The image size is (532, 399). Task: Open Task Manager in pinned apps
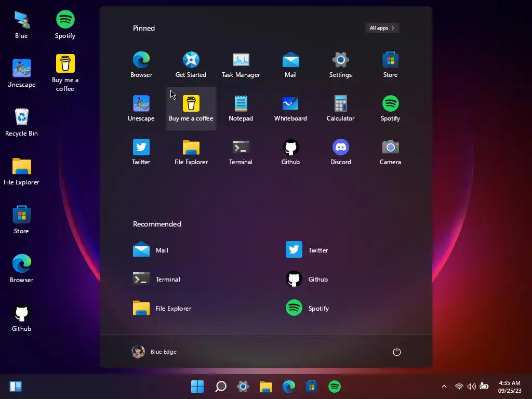pos(241,65)
